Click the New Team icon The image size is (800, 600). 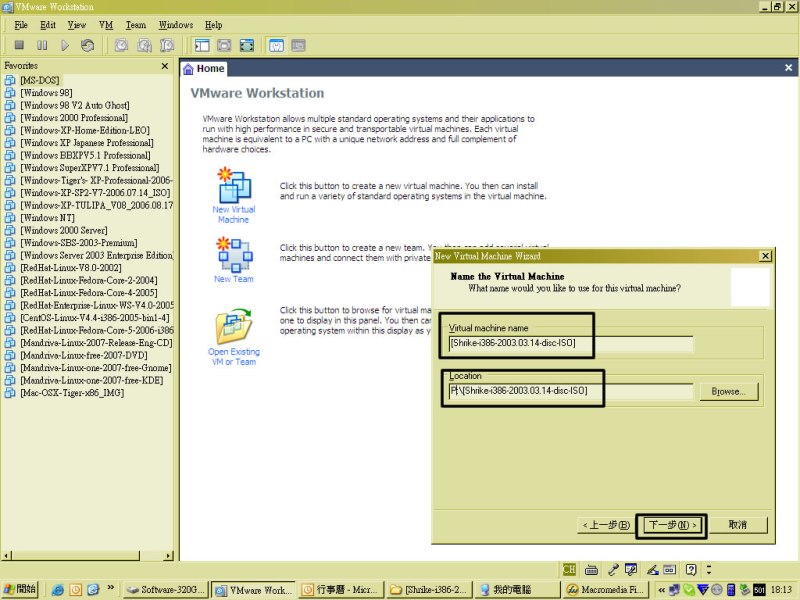[x=234, y=254]
